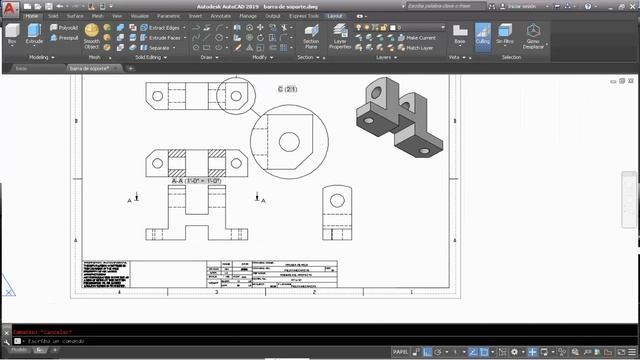Select the Rotate tool in Modify panel
Viewport: 640px width, 360px height.
click(260, 38)
